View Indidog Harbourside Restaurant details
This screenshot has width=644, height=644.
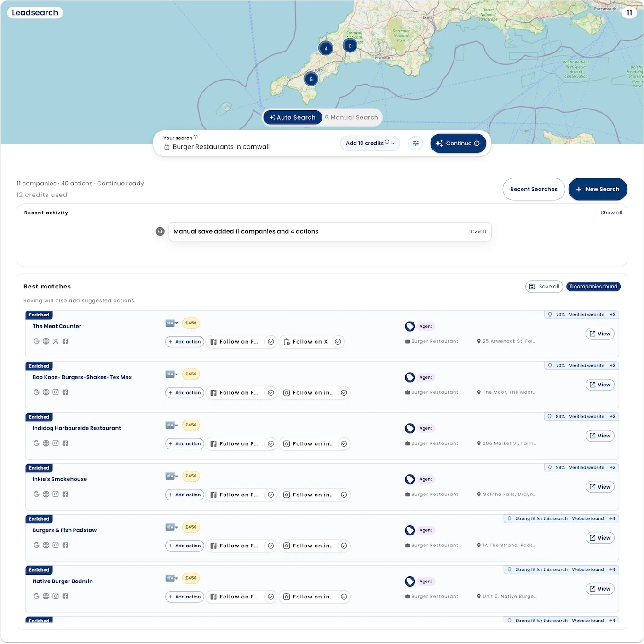600,436
